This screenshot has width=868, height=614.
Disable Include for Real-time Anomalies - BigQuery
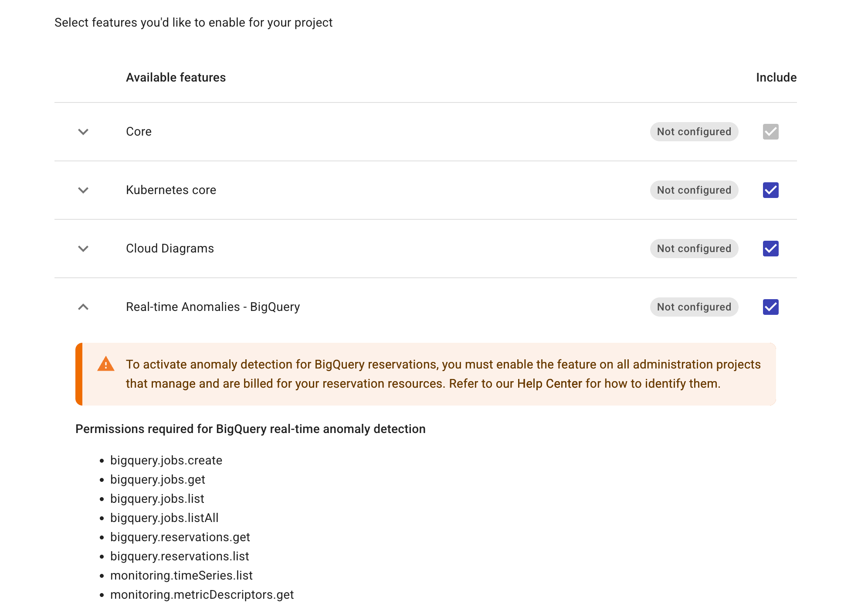click(770, 307)
